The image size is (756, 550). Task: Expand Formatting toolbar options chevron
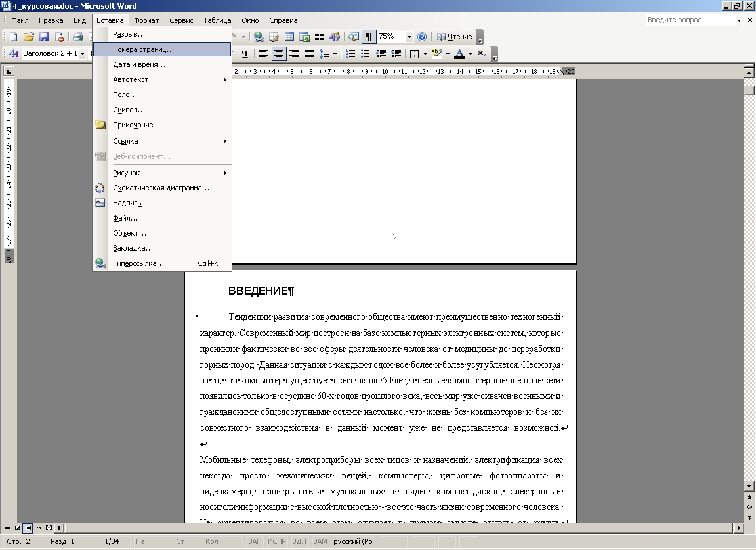click(494, 54)
